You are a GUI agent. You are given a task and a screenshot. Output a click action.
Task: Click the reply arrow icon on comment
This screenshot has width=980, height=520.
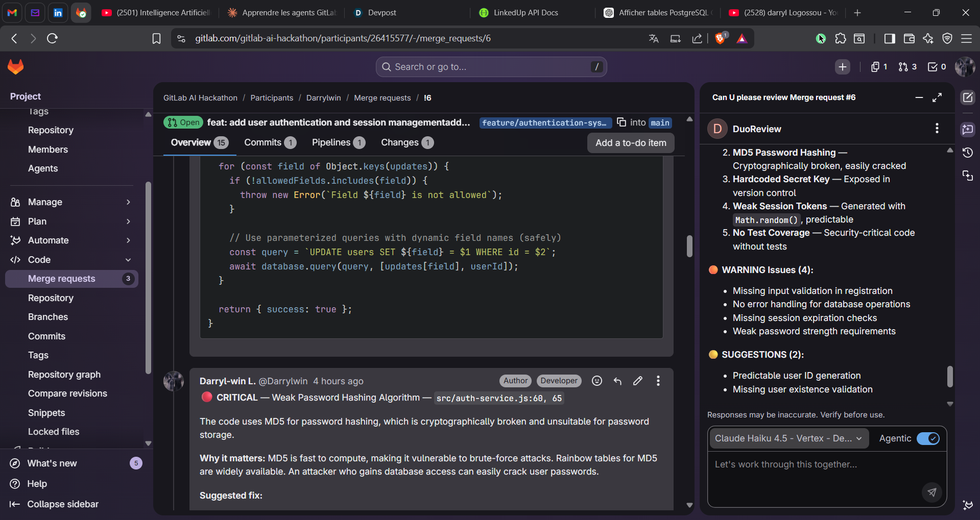(617, 381)
